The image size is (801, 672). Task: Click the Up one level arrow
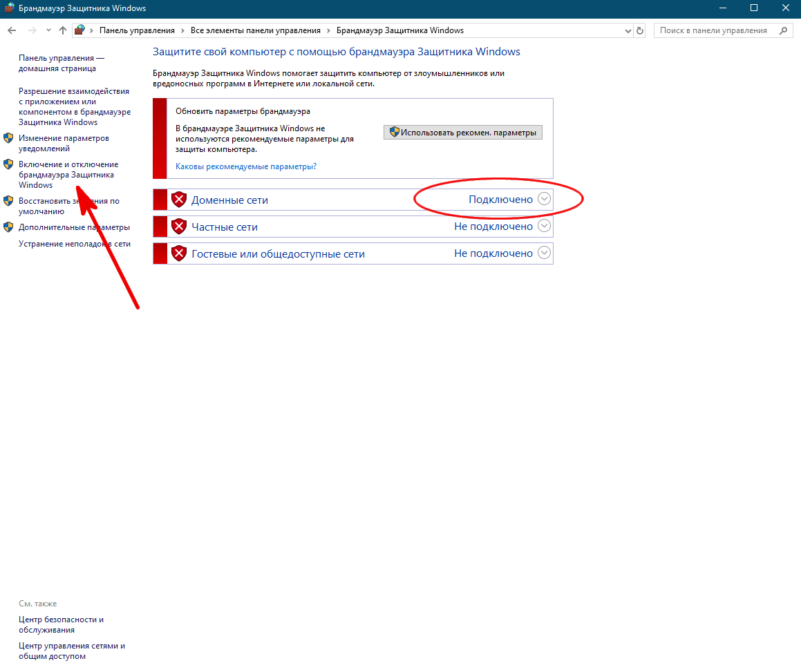click(x=63, y=30)
